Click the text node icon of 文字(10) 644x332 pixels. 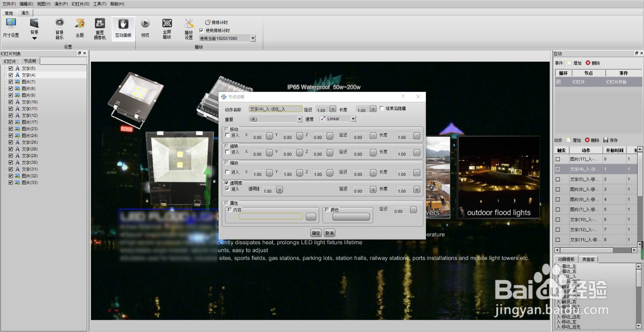[x=17, y=102]
